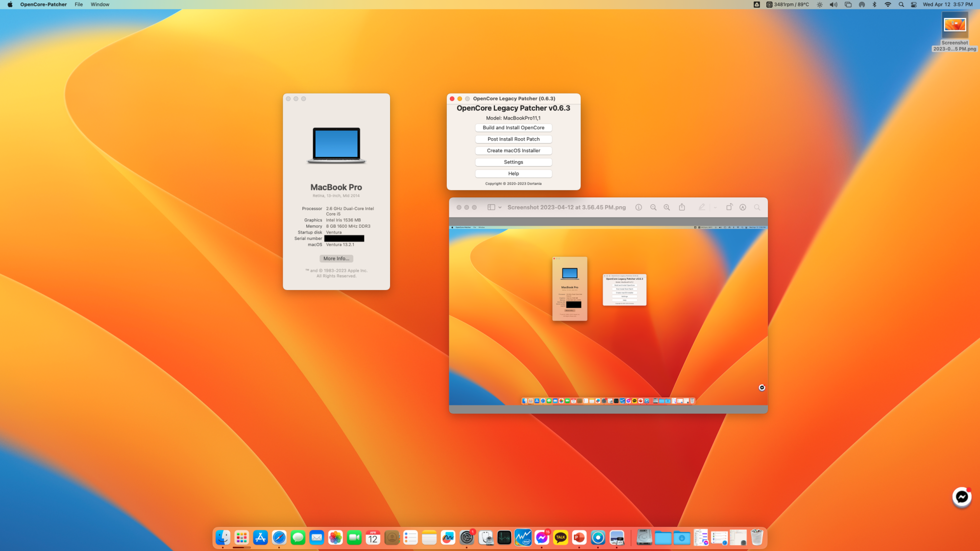The image size is (980, 551).
Task: Rotate the image in Preview
Action: click(x=729, y=207)
